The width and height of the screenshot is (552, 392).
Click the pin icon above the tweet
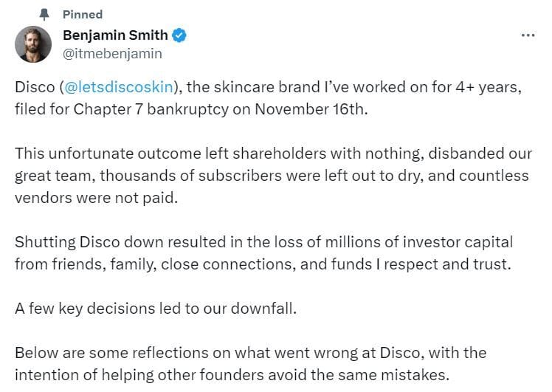coord(45,14)
